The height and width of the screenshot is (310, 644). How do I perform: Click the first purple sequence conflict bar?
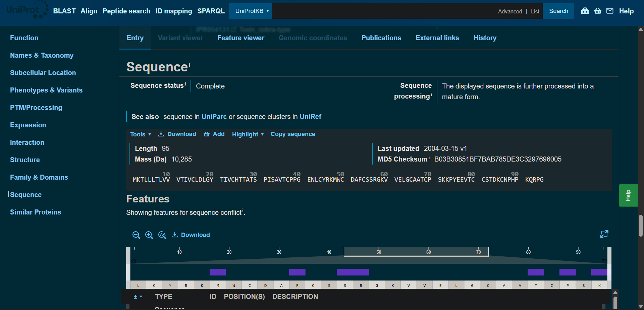(218, 272)
